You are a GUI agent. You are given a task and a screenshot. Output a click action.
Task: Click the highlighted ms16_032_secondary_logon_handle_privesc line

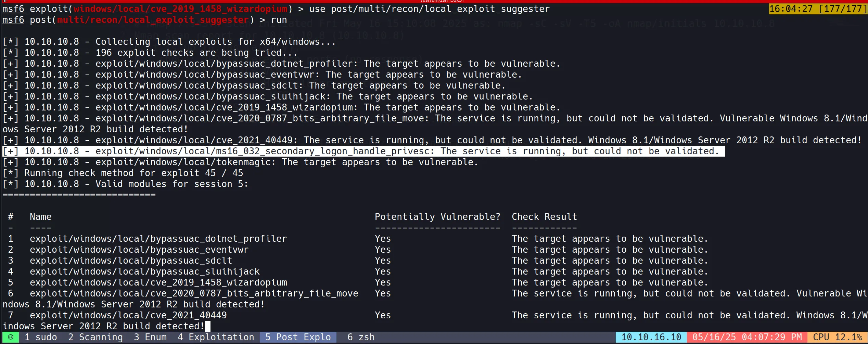click(363, 151)
